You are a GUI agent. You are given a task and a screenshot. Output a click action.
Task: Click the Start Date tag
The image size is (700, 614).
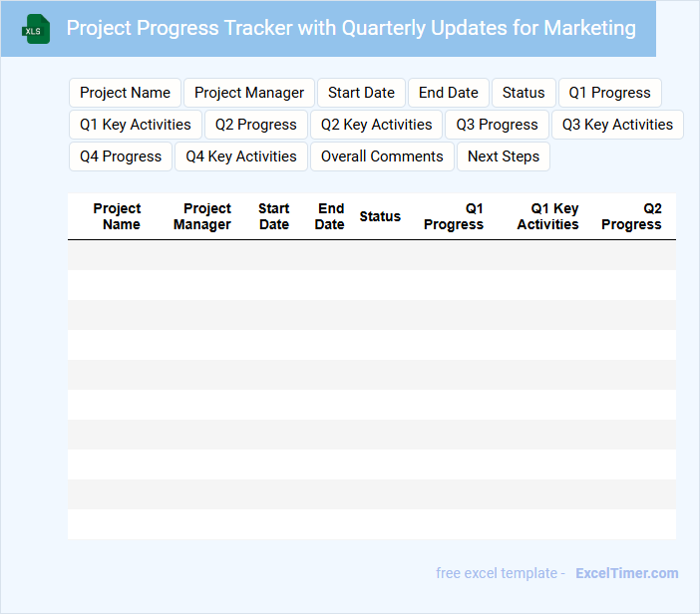pyautogui.click(x=361, y=93)
